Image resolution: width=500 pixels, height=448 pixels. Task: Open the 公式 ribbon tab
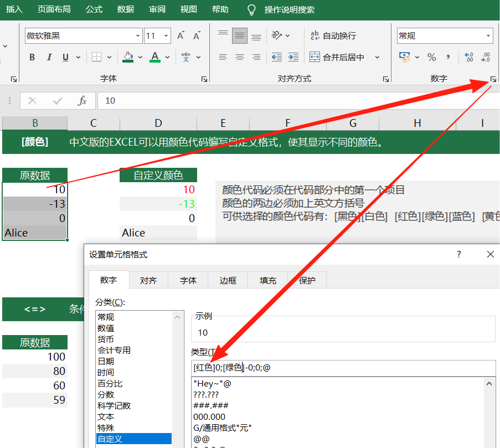(x=94, y=9)
